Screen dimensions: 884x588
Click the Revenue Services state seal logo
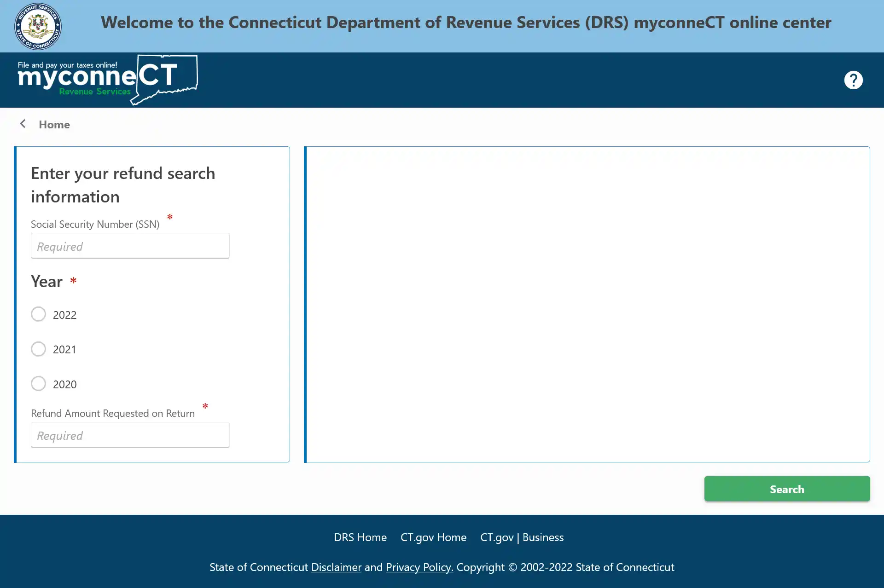point(38,26)
